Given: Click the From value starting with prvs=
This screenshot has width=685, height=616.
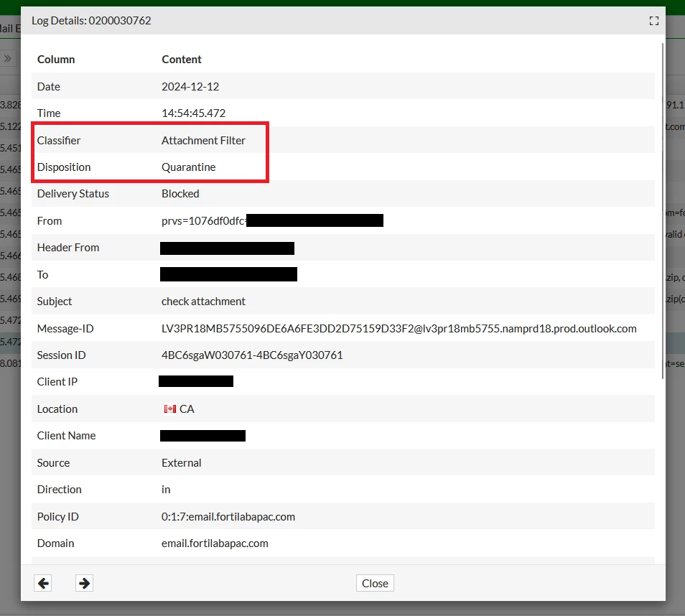Looking at the screenshot, I should point(204,220).
